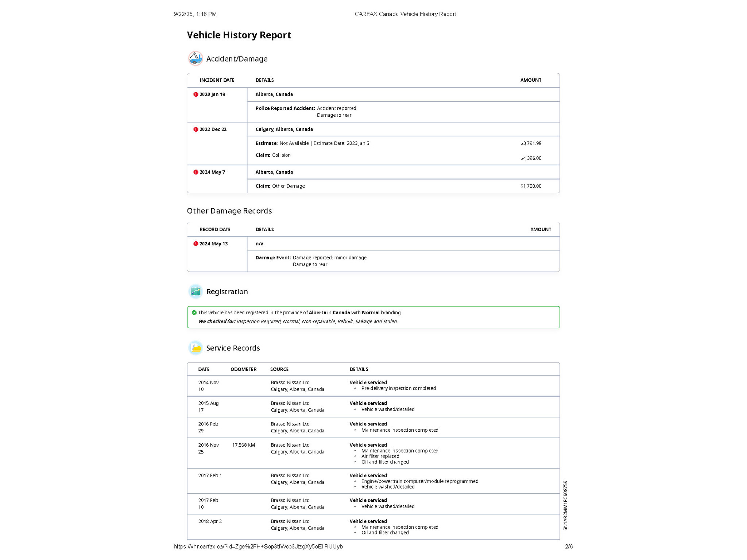
Task: Click red alert icon beside 2024 May 13
Action: [196, 244]
